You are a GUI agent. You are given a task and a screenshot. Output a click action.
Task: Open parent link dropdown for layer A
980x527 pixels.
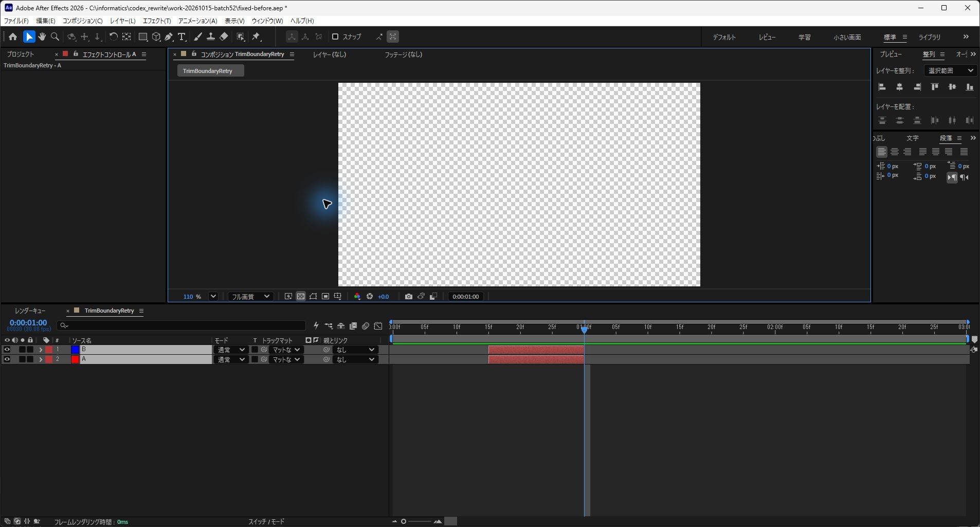(x=355, y=359)
